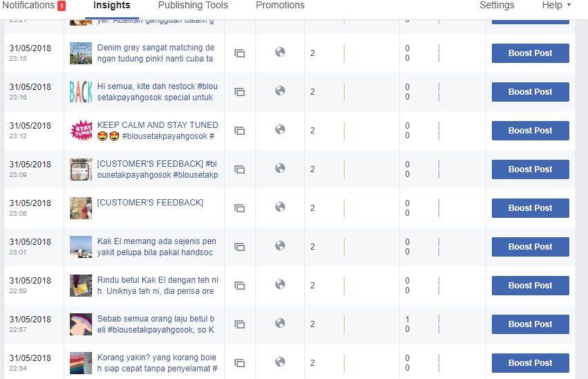
Task: Click globe icon on 23:08 Customer's Feedback row
Action: pos(280,207)
